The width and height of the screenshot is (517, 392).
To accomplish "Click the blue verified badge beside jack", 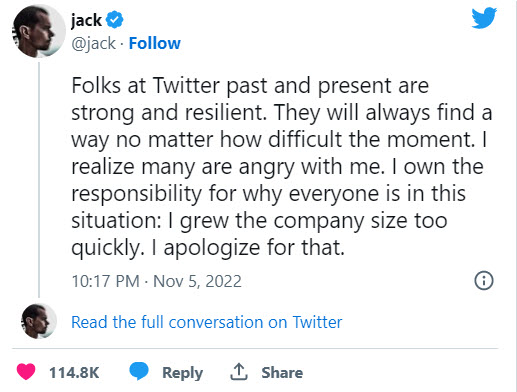I will tap(115, 20).
